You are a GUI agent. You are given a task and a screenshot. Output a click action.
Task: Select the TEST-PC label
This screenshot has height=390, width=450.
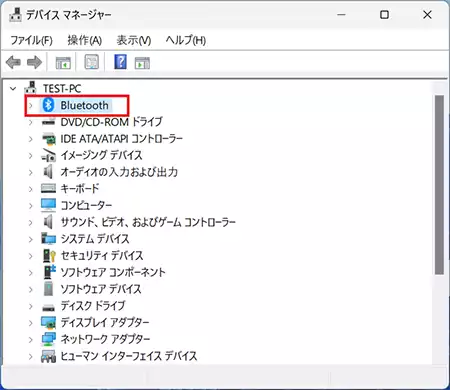(x=62, y=88)
